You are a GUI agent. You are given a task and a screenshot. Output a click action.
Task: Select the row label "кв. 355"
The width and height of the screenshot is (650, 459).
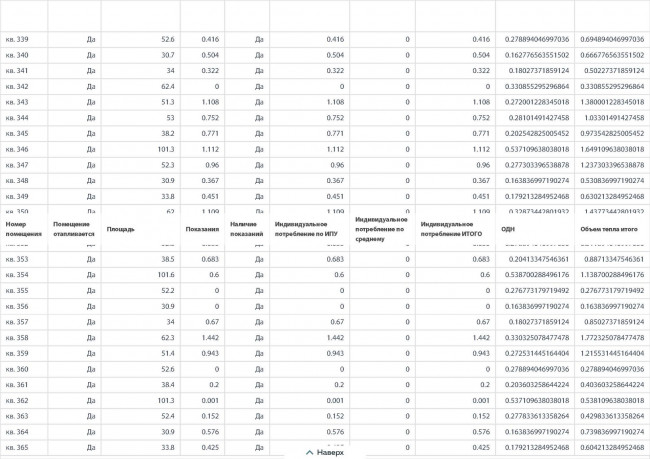(x=17, y=291)
